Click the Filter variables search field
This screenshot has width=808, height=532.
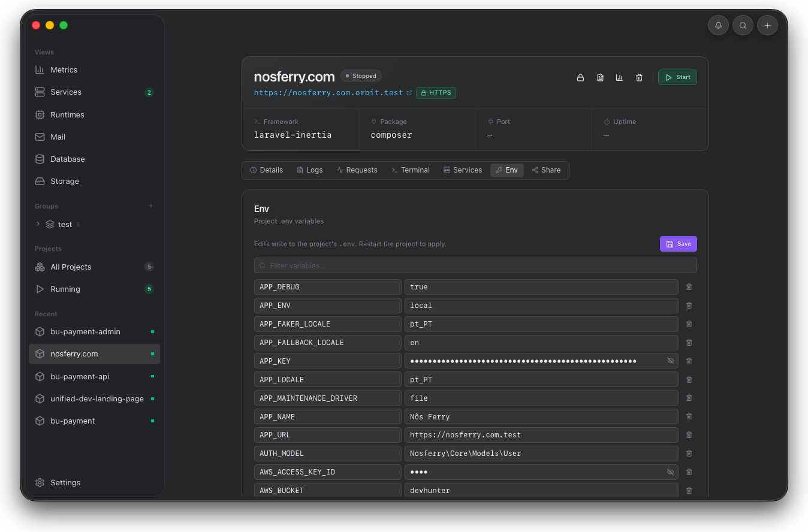click(x=475, y=265)
